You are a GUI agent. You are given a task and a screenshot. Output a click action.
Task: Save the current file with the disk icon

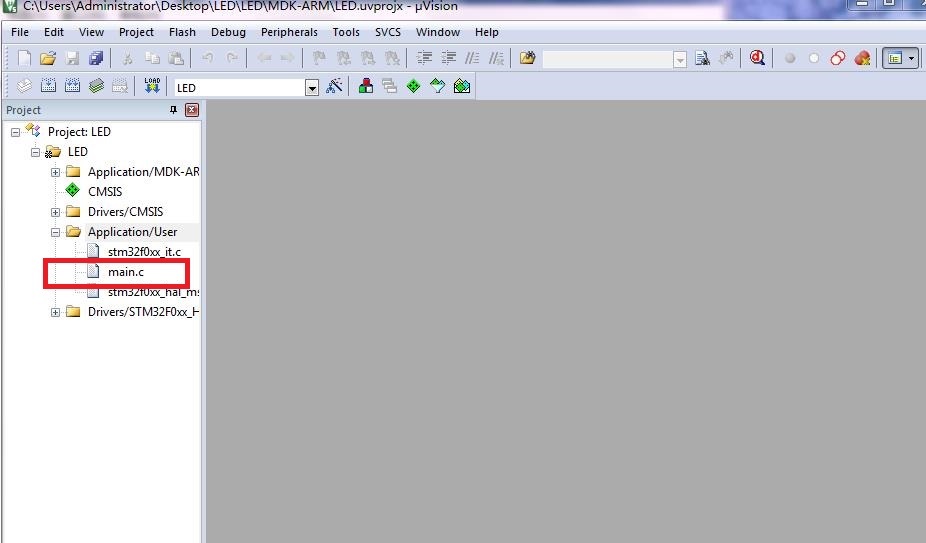pos(72,58)
